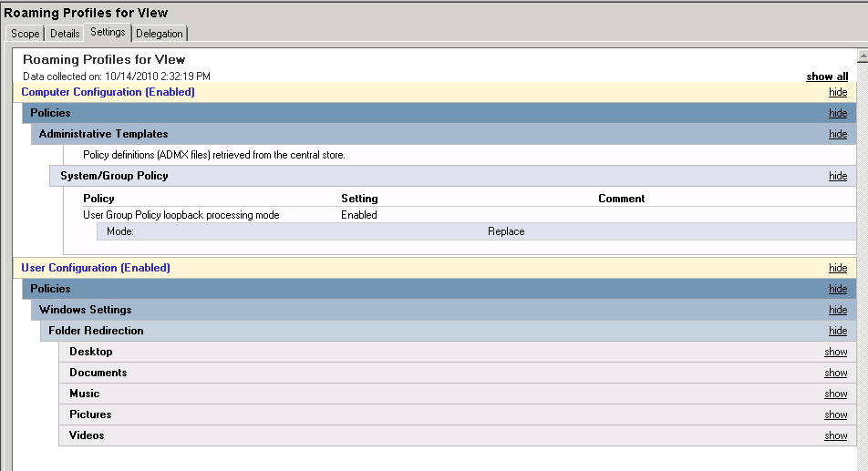Hide the System/Group Policy section
Viewport: 868px width, 471px height.
click(x=838, y=176)
